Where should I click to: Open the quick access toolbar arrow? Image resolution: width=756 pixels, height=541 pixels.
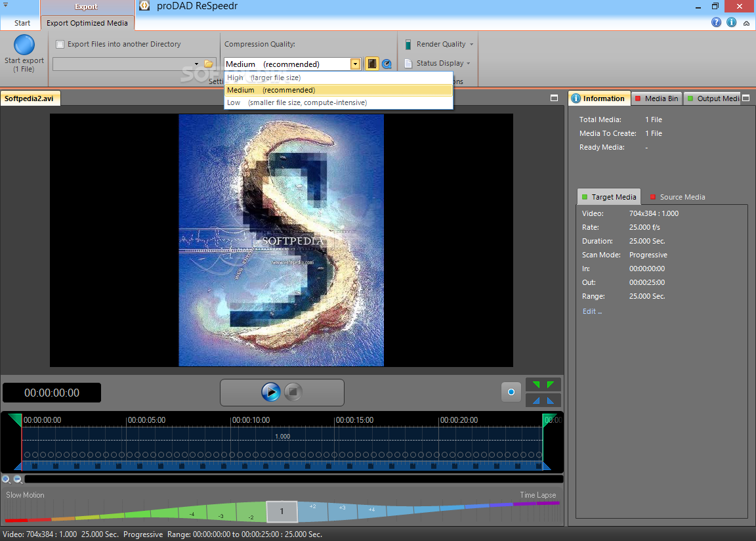[x=5, y=5]
